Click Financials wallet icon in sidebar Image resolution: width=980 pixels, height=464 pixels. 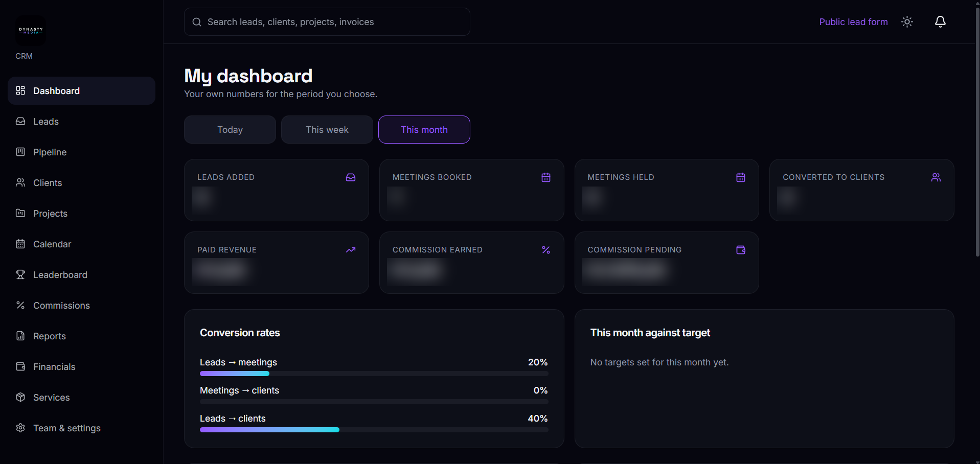click(x=20, y=366)
